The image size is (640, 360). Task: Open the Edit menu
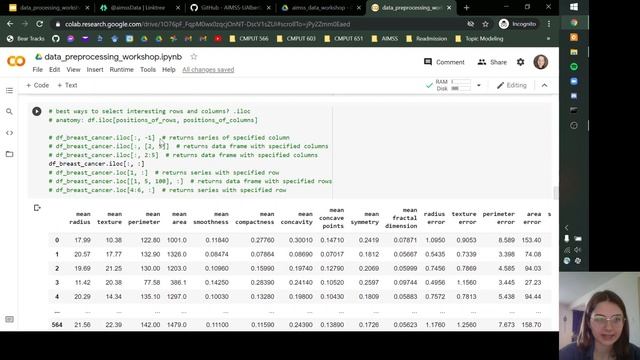tap(54, 70)
